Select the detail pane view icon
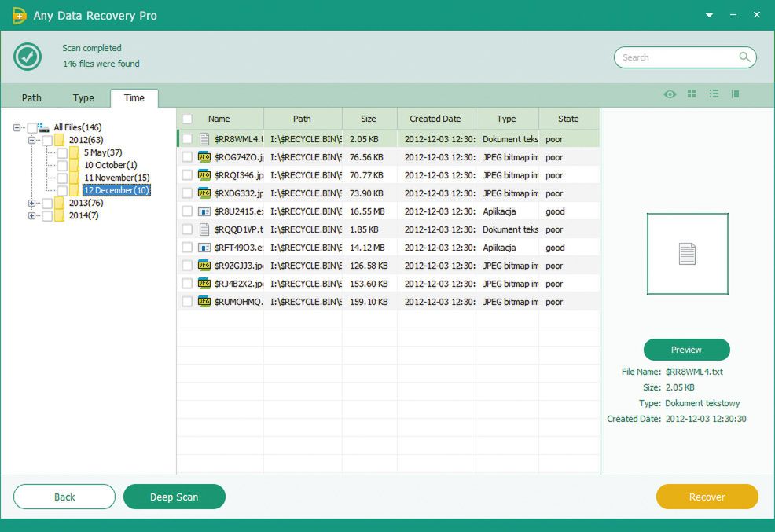 (x=736, y=94)
